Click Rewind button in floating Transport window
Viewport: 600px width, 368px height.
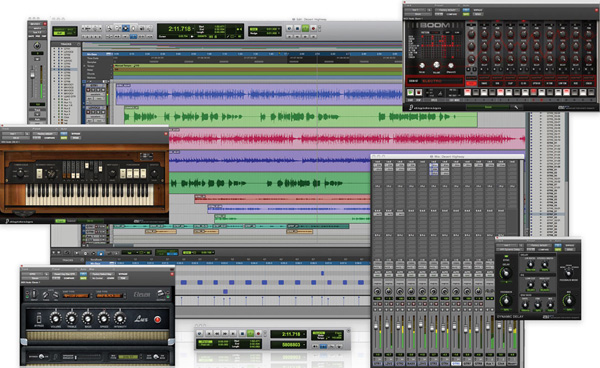217,334
